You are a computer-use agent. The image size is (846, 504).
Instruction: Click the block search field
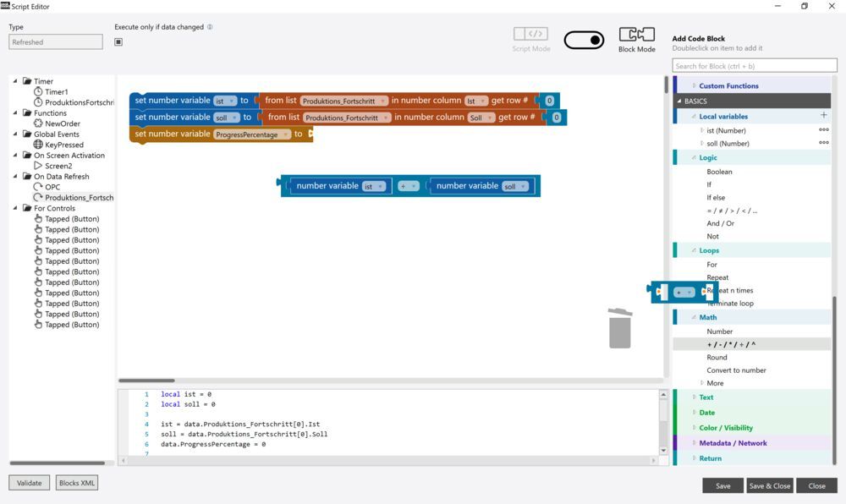point(752,65)
